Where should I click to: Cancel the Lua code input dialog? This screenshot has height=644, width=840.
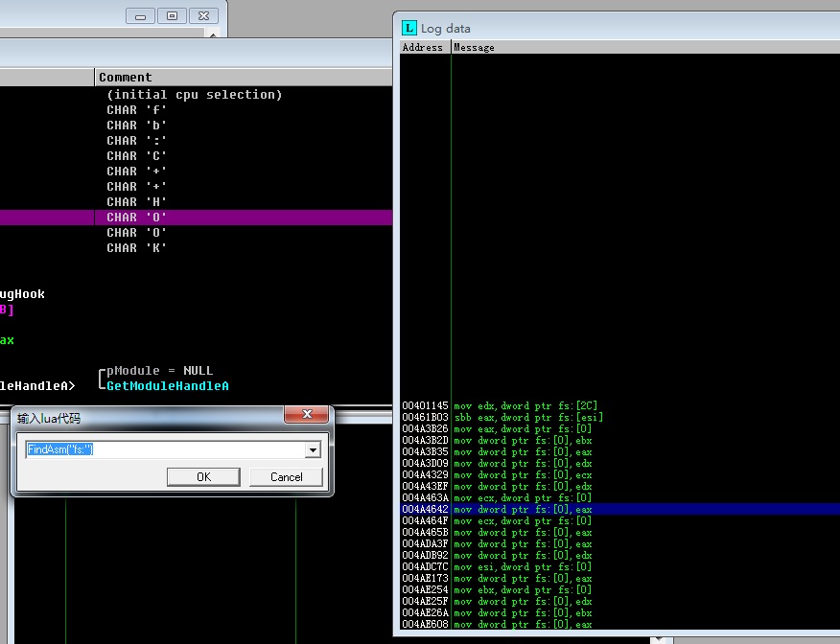[x=286, y=477]
